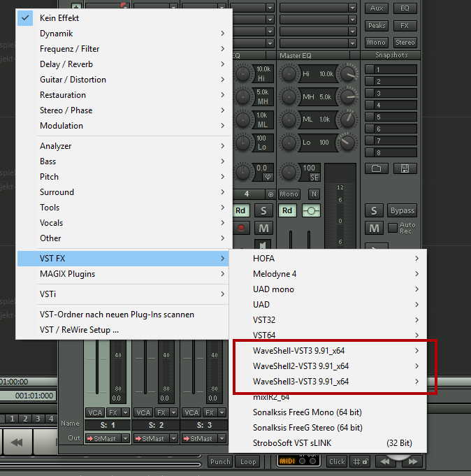This screenshot has width=471, height=476.
Task: Toggle the master stereo link button
Action: coord(311,210)
